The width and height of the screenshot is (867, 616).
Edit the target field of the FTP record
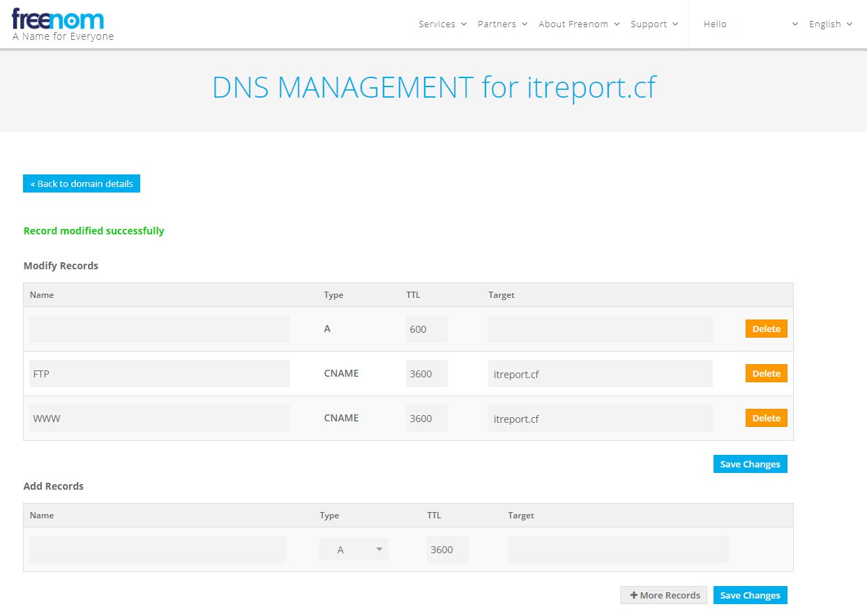point(601,373)
